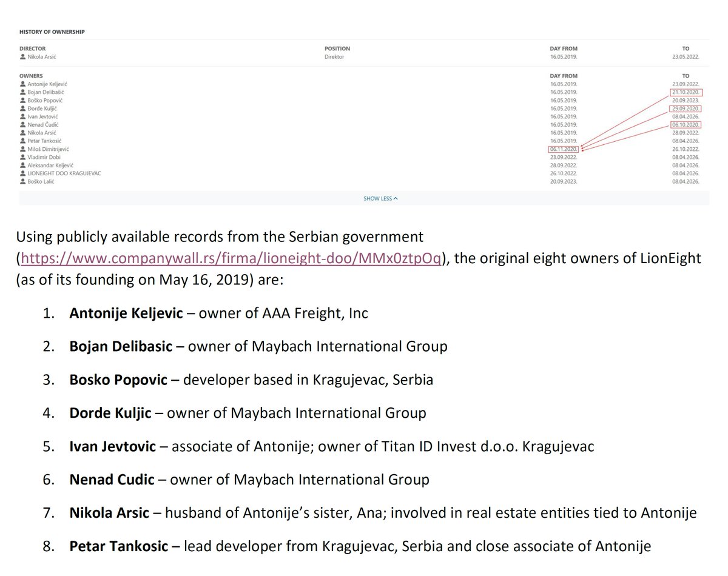The height and width of the screenshot is (576, 728).
Task: Click the Direktor position cell
Action: point(335,56)
